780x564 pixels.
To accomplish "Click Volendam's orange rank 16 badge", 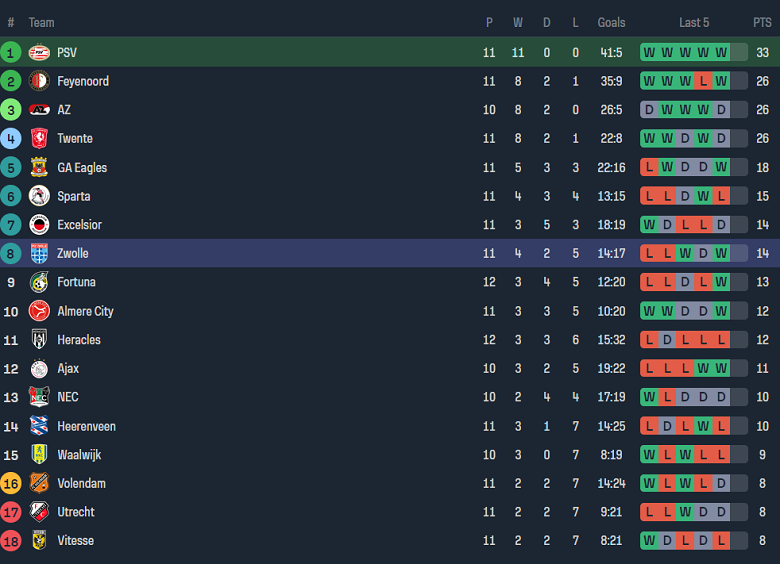I will pos(11,483).
